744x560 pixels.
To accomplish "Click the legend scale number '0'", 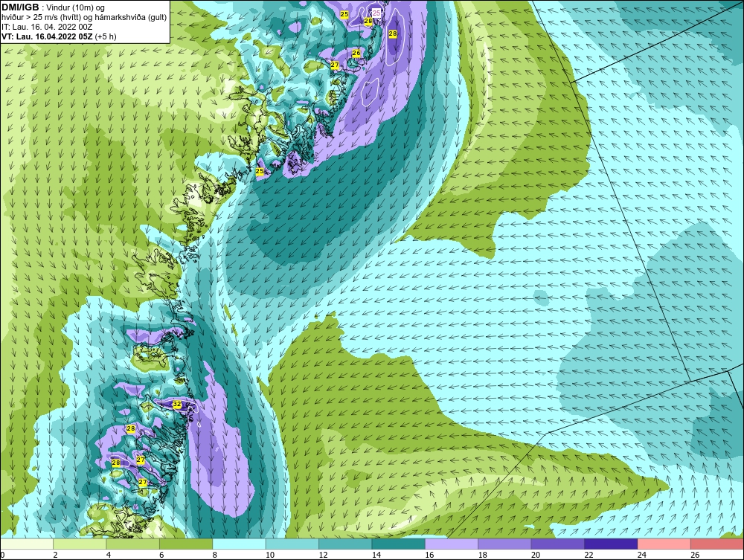I will [x=2, y=555].
